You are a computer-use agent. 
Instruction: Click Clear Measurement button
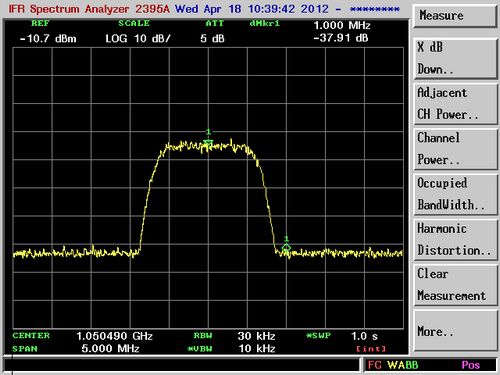(x=455, y=284)
